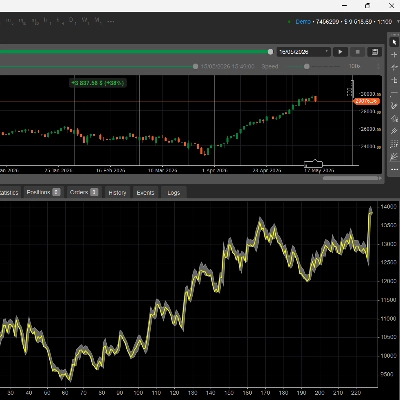Click the date position slider handle

[x=195, y=67]
